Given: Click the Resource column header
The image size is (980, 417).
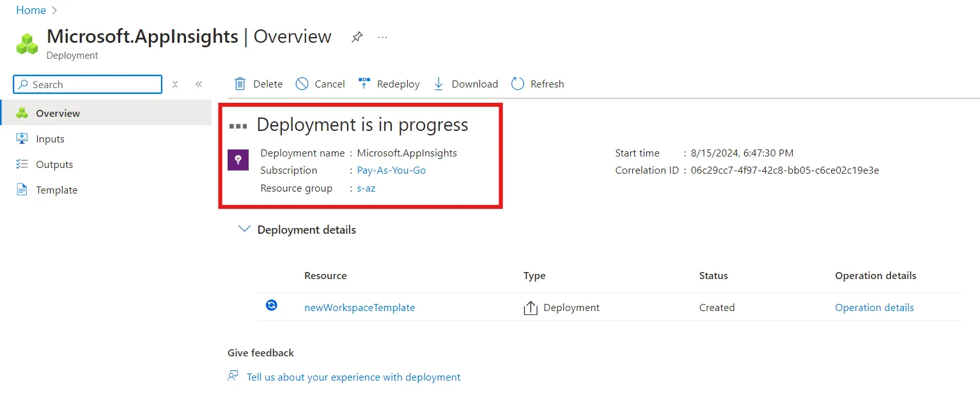Looking at the screenshot, I should [x=325, y=276].
